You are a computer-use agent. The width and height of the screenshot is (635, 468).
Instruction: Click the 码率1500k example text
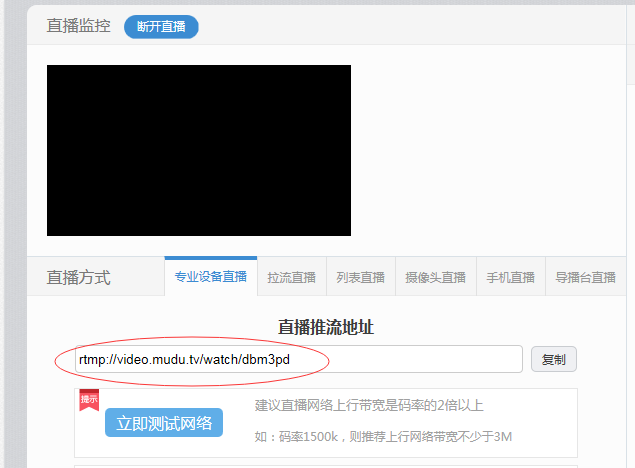click(383, 436)
